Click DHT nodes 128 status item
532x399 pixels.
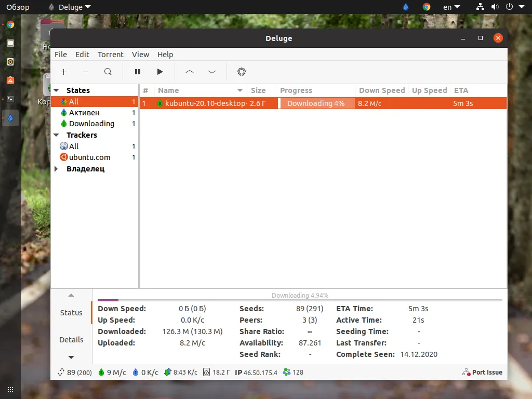click(x=293, y=372)
